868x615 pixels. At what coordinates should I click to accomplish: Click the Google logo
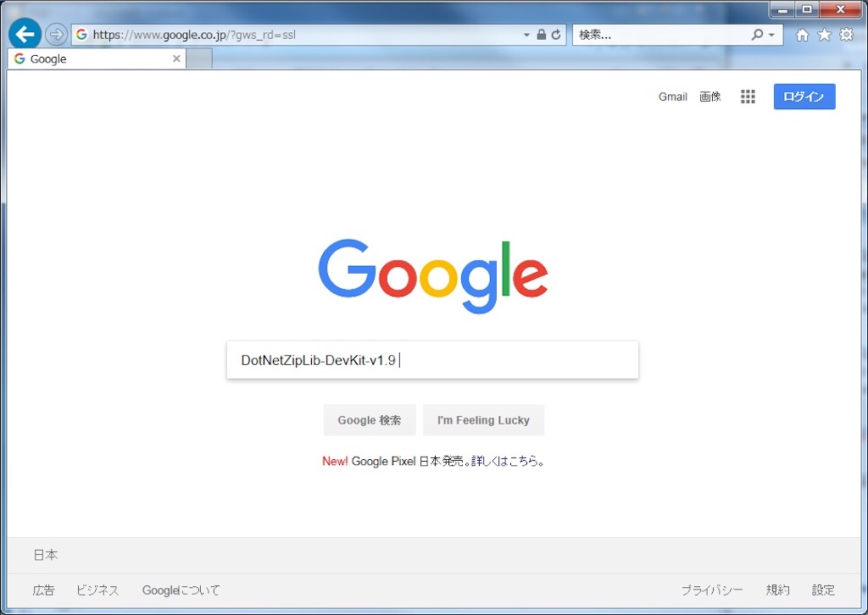pos(433,275)
